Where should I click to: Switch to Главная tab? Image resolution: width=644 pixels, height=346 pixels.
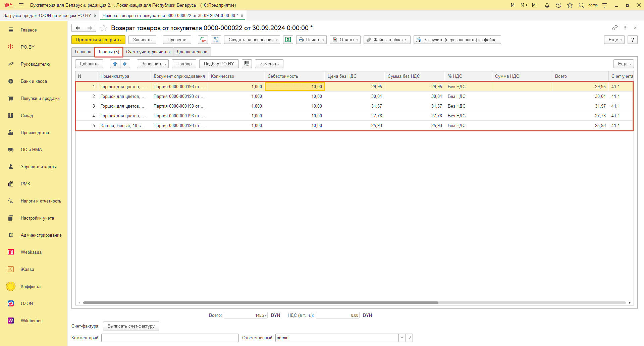click(83, 52)
